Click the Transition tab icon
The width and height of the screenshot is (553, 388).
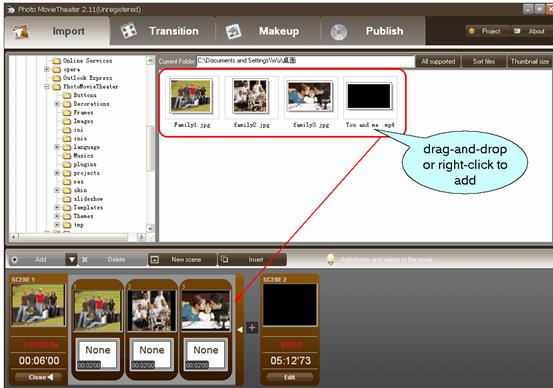coord(129,31)
